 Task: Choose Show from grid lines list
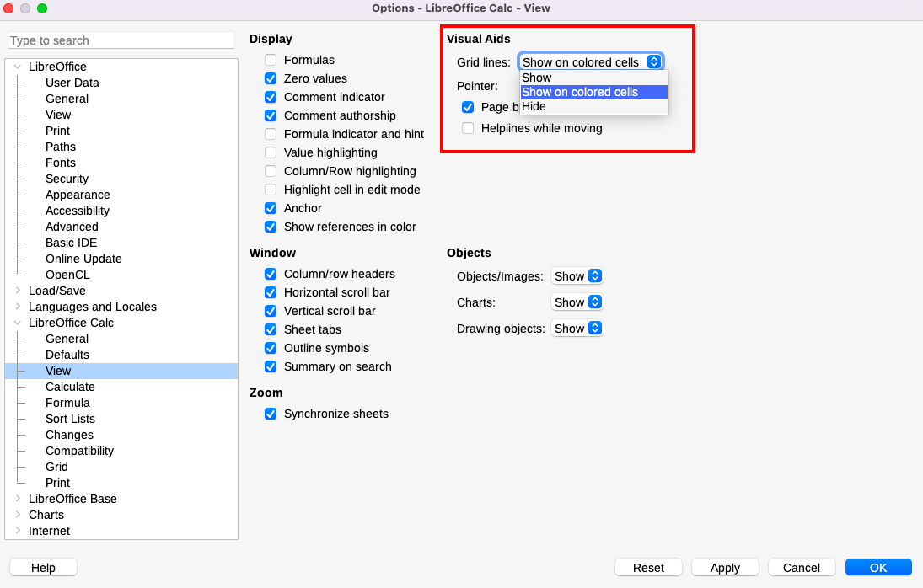[x=594, y=78]
